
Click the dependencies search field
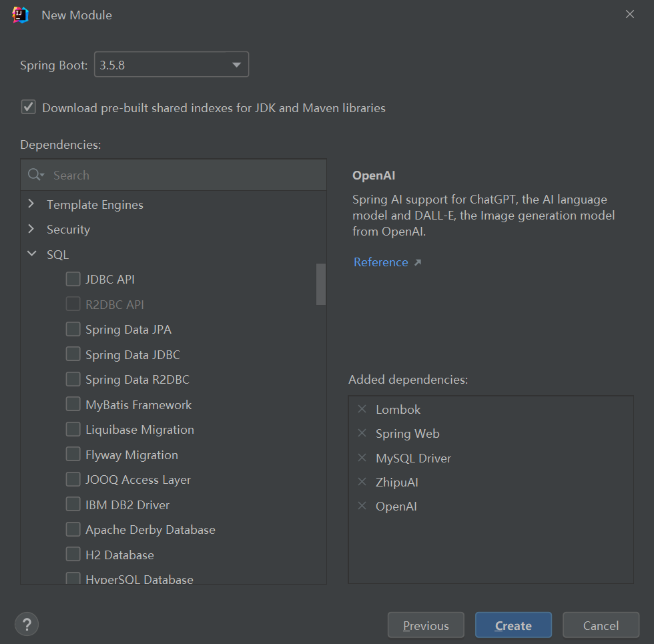coord(187,175)
